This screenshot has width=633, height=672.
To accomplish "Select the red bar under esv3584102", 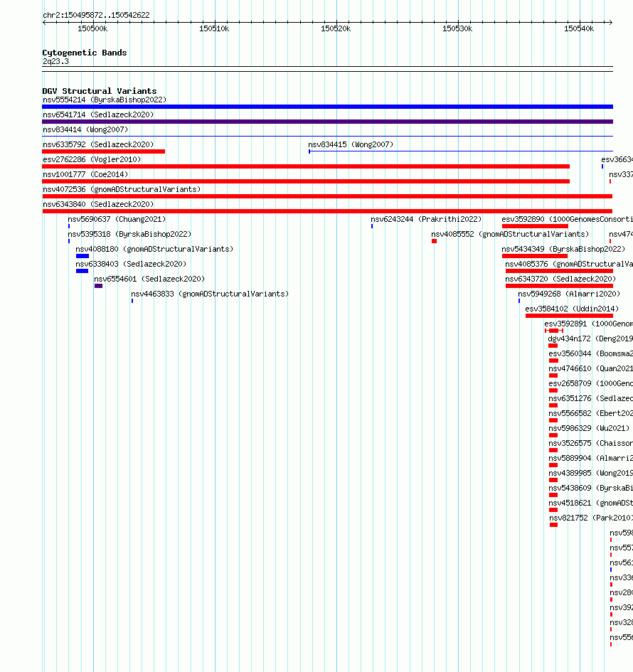I will click(x=569, y=316).
